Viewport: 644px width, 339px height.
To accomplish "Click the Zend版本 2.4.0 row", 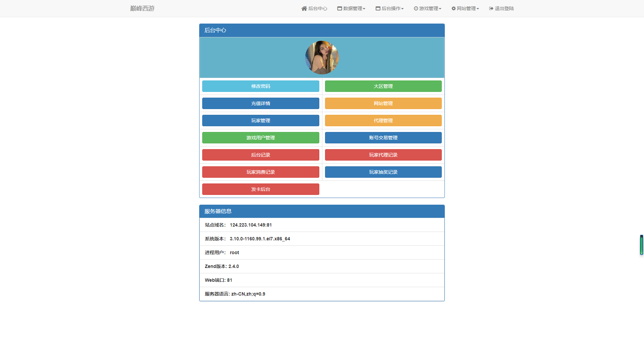I will [322, 266].
